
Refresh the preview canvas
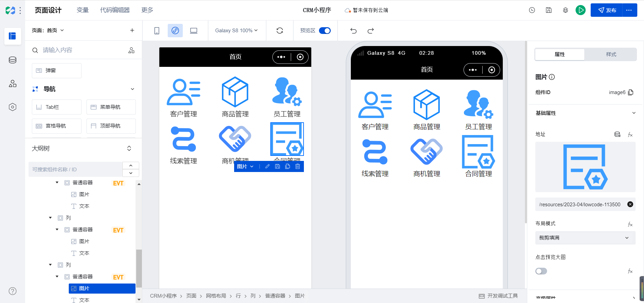pos(280,31)
